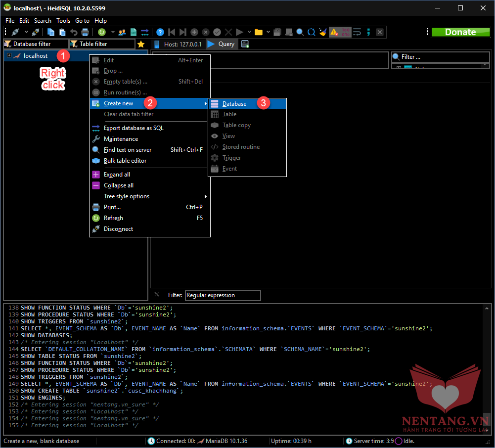Select Database from Create new submenu

[x=234, y=104]
